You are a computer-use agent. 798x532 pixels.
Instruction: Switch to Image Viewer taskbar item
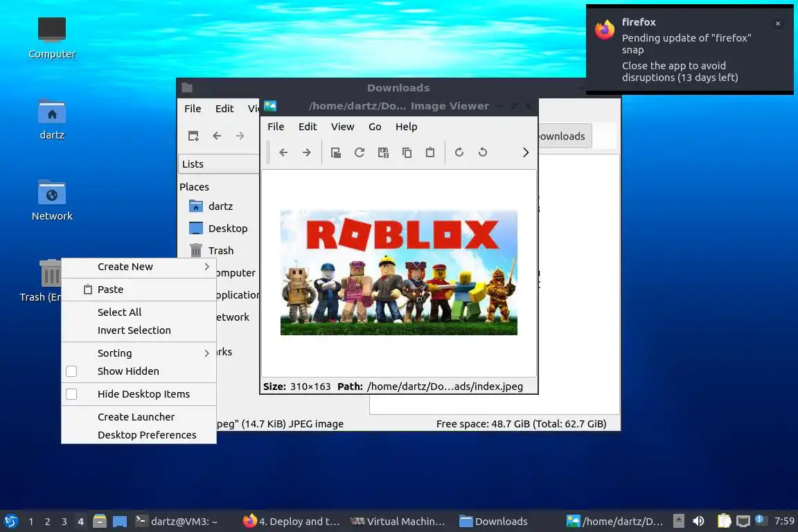(x=615, y=522)
